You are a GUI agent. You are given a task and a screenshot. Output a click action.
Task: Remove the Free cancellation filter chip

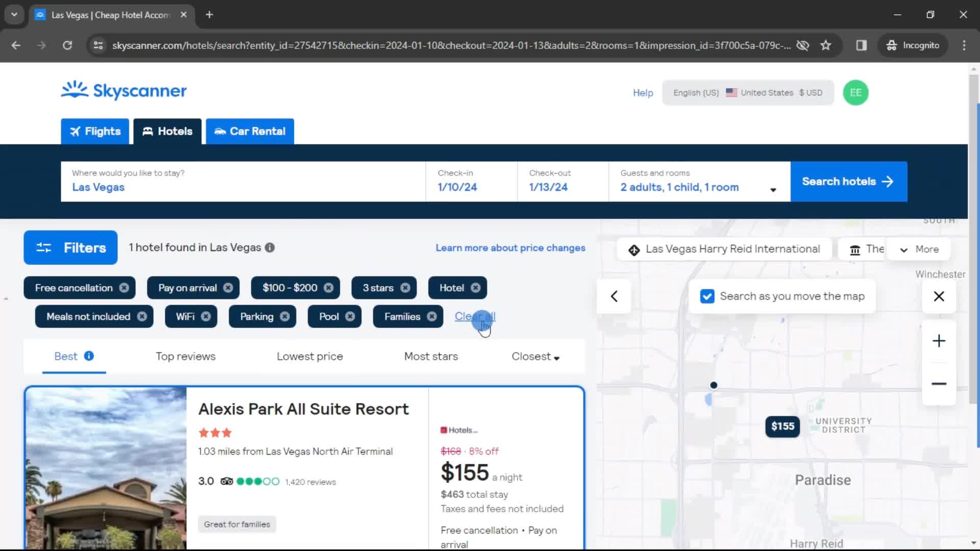(124, 288)
